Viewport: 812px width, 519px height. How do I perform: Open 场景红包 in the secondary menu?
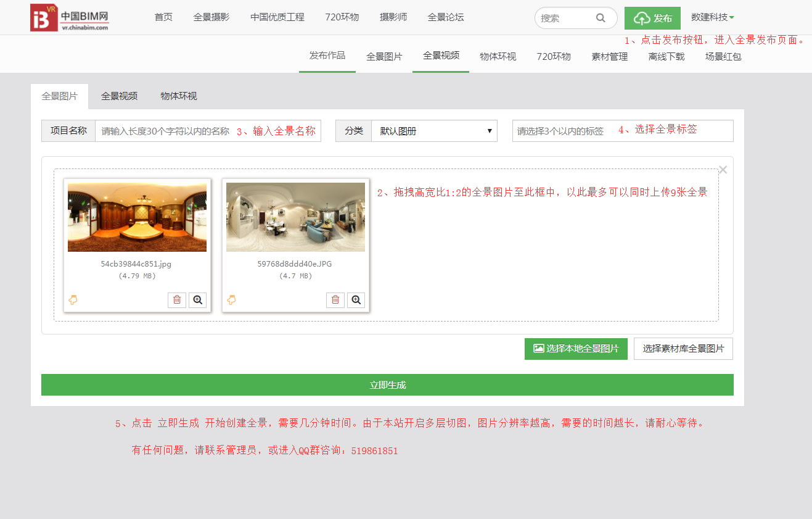click(x=723, y=56)
